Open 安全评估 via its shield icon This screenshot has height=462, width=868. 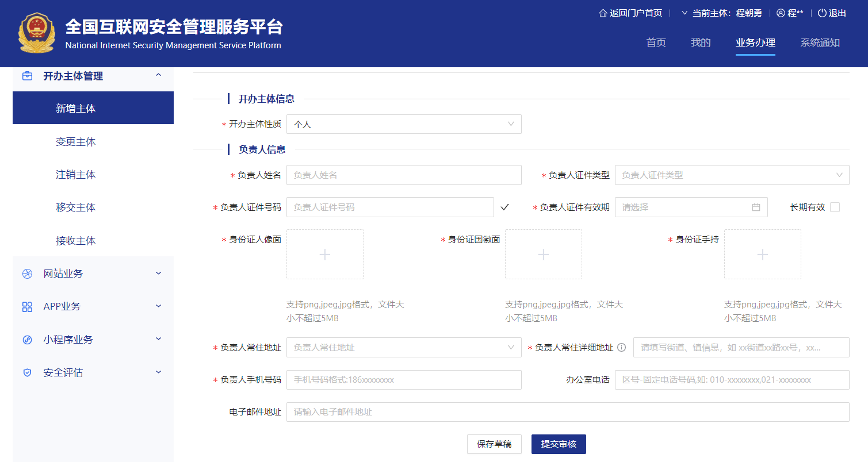pyautogui.click(x=26, y=372)
